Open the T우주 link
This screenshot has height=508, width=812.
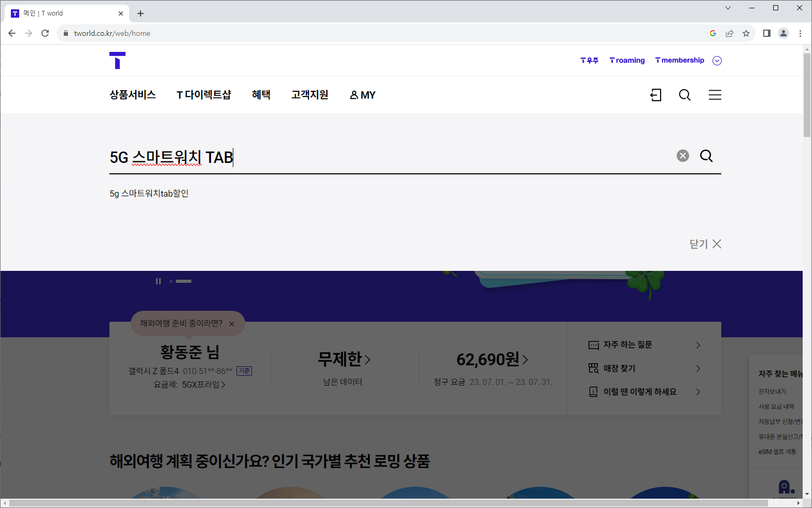(x=589, y=60)
